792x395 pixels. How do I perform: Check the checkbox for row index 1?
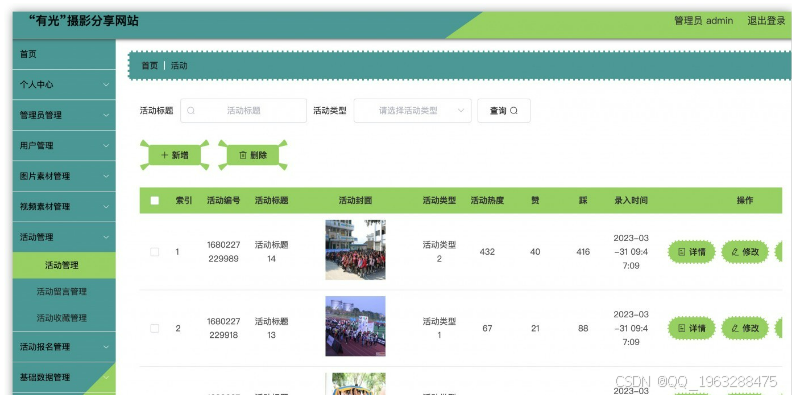tap(155, 252)
